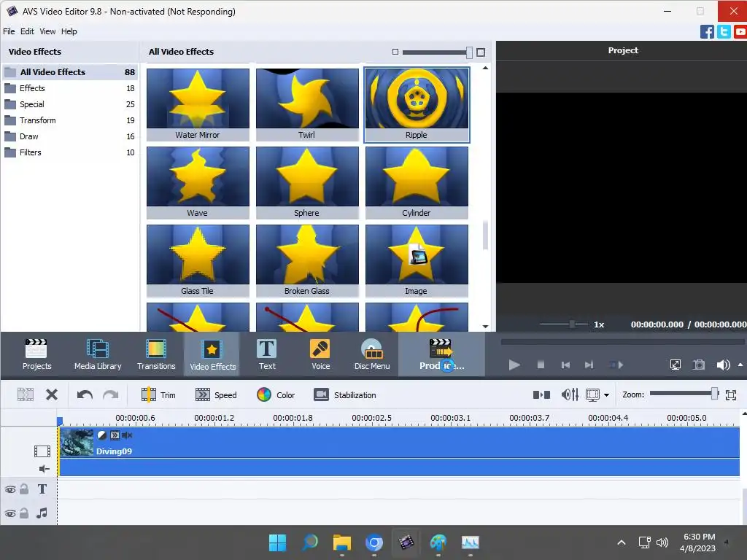
Task: Select the Video Effects button
Action: pos(212,354)
